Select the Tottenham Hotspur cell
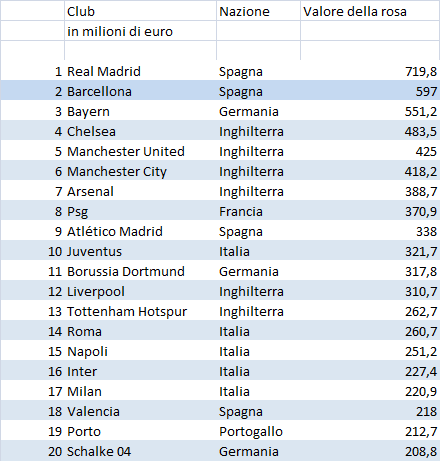Viewport: 442px width, 464px height. 140,311
